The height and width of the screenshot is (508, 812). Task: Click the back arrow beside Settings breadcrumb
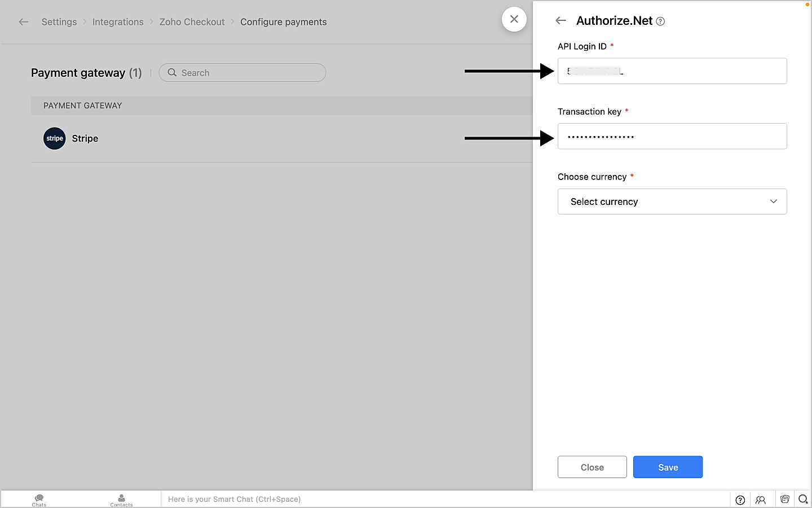click(x=24, y=22)
